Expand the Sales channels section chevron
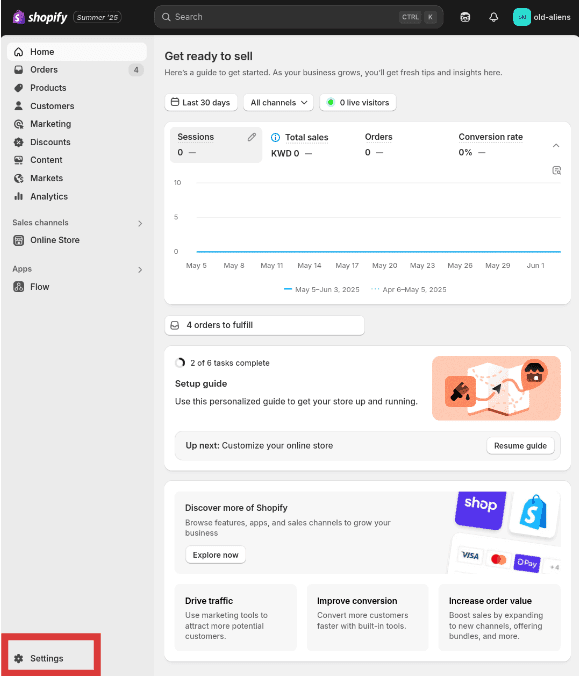Screen dimensions: 579x676 140,223
